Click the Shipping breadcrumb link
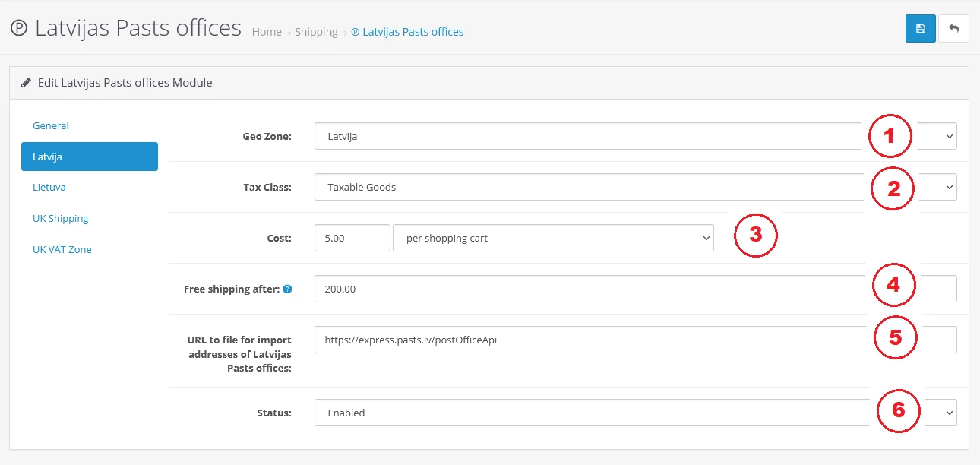The image size is (980, 465). tap(316, 32)
